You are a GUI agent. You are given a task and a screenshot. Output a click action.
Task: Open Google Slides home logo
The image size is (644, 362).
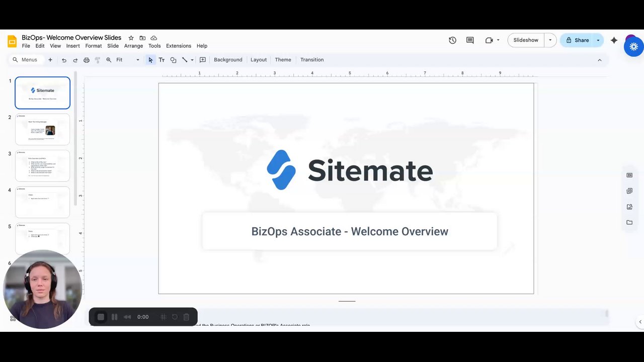click(x=12, y=41)
